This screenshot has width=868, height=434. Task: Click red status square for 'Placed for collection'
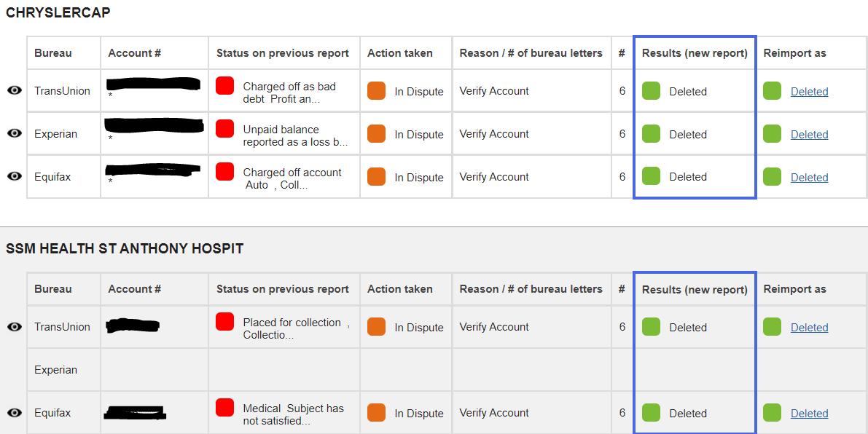(x=225, y=322)
